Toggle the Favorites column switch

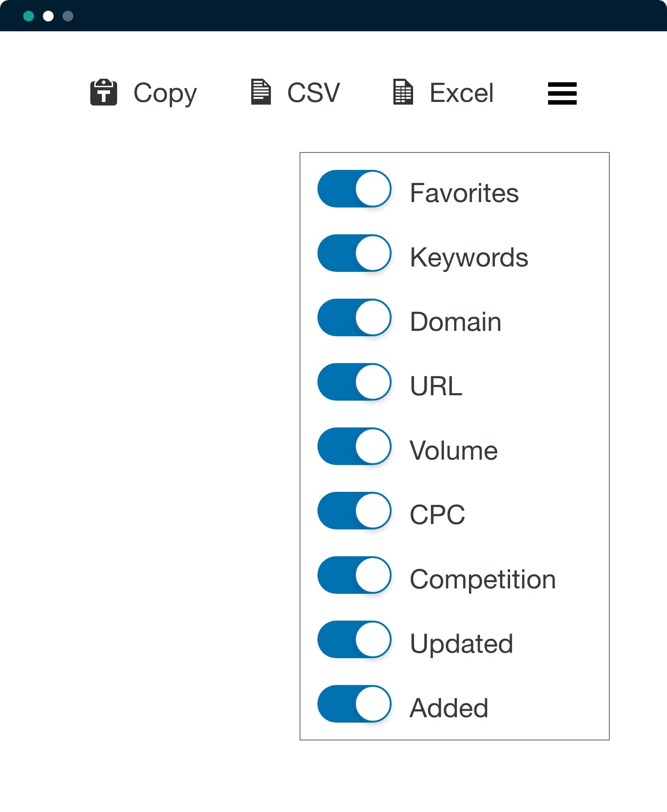click(x=355, y=189)
